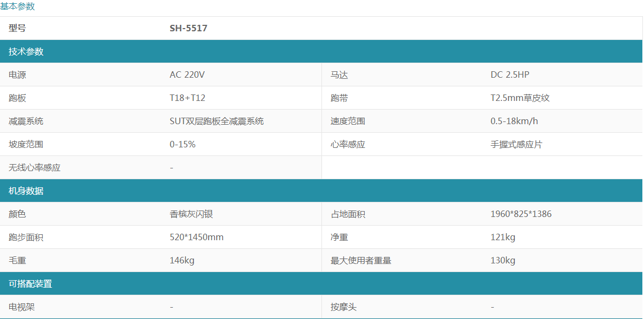The image size is (644, 319).
Task: Select the DC 2.5HP motor value
Action: click(509, 75)
